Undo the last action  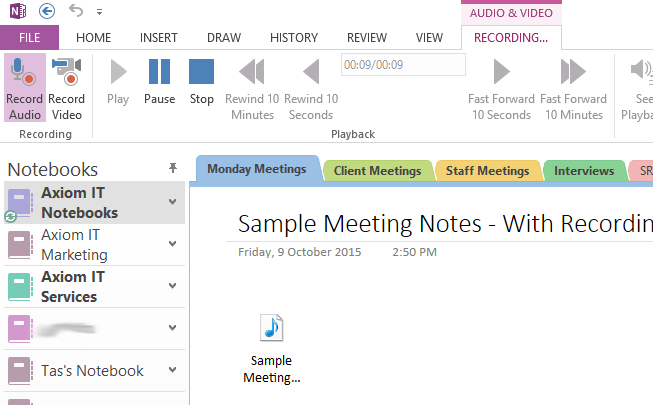[x=76, y=10]
